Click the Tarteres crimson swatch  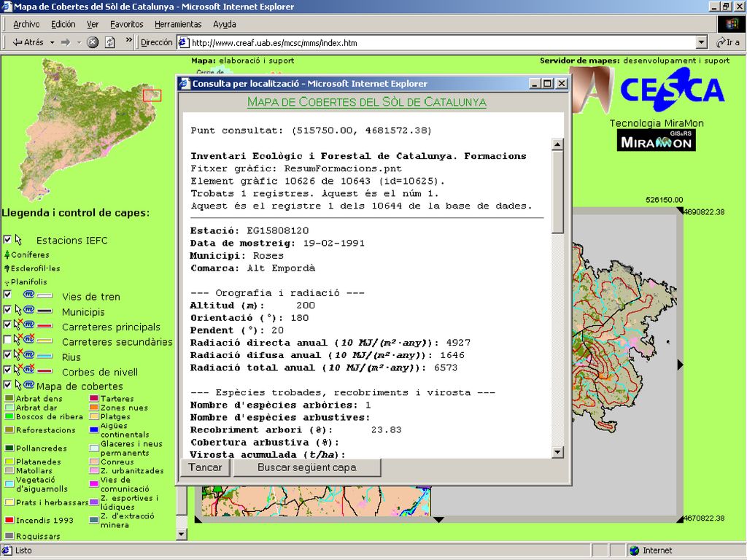94,398
